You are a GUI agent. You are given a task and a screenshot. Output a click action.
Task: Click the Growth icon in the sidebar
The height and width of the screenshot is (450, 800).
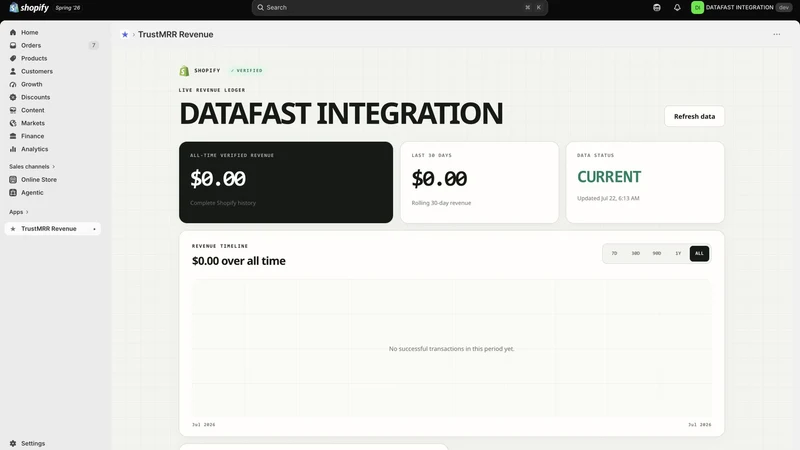[13, 84]
